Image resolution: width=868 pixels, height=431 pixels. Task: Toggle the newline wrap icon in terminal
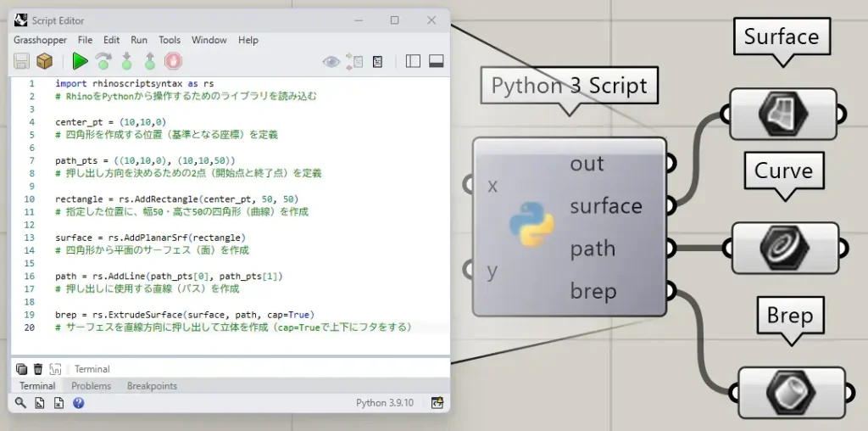pos(55,369)
